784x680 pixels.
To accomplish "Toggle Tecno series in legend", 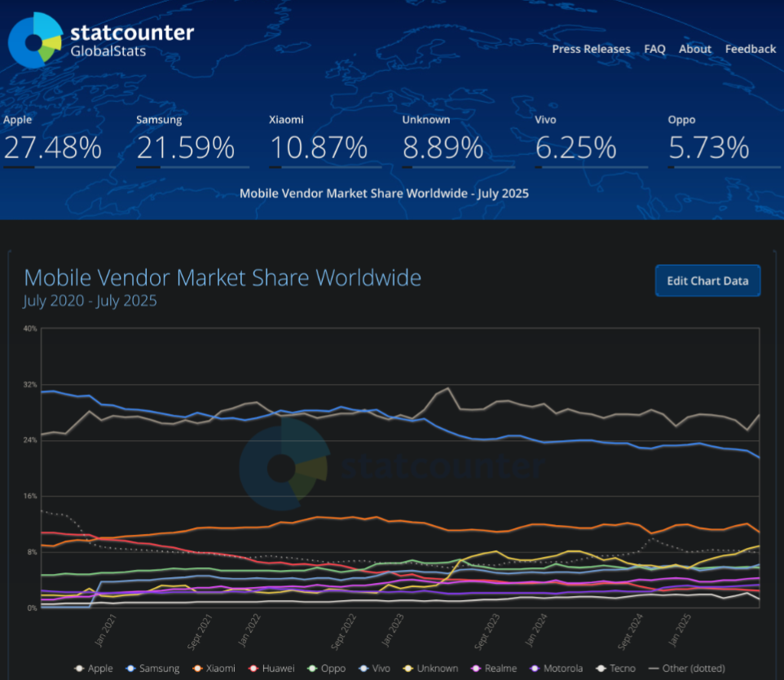I will [616, 669].
